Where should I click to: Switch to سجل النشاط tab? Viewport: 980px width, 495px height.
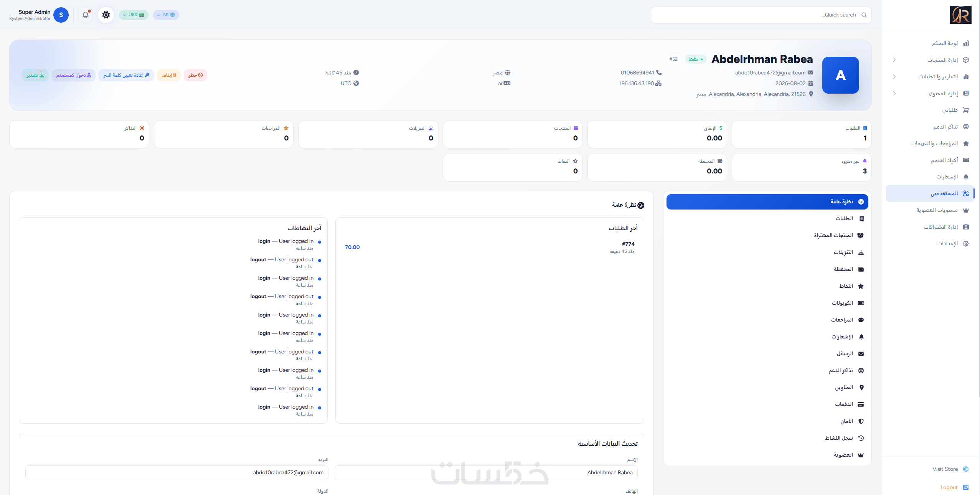(x=767, y=438)
